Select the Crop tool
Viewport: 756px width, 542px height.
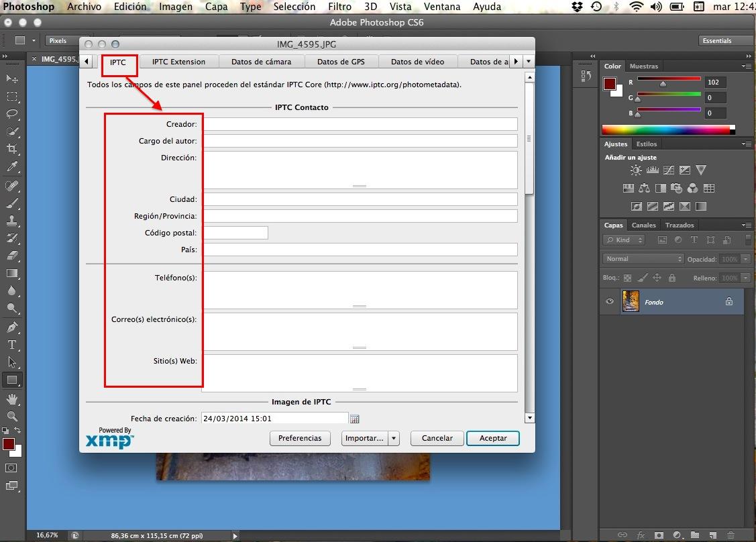(12, 148)
